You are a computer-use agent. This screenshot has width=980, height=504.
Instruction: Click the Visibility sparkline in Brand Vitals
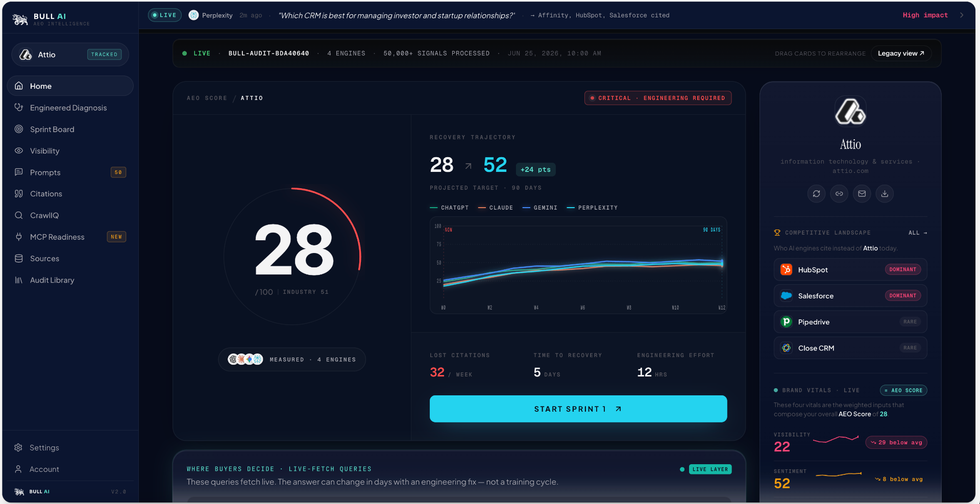[836, 439]
